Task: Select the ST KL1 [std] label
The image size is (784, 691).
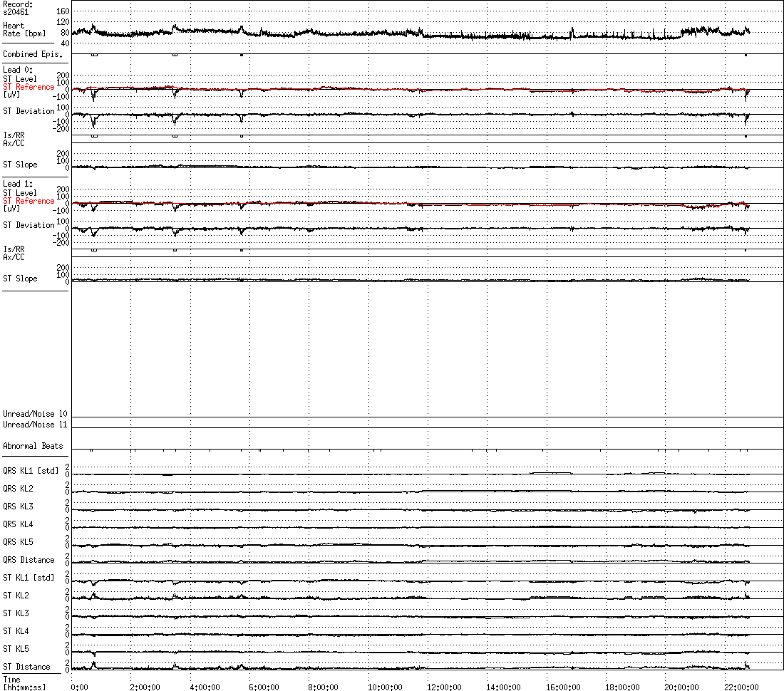Action: click(x=29, y=578)
